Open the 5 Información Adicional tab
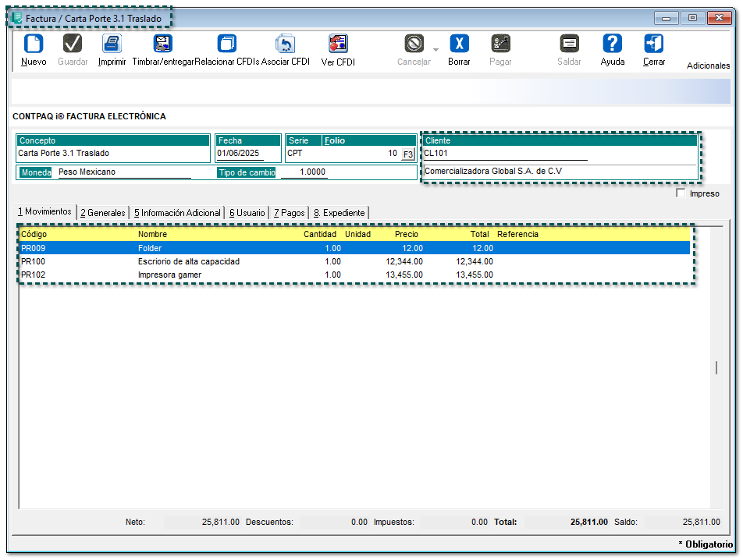This screenshot has height=560, width=743. (x=177, y=213)
